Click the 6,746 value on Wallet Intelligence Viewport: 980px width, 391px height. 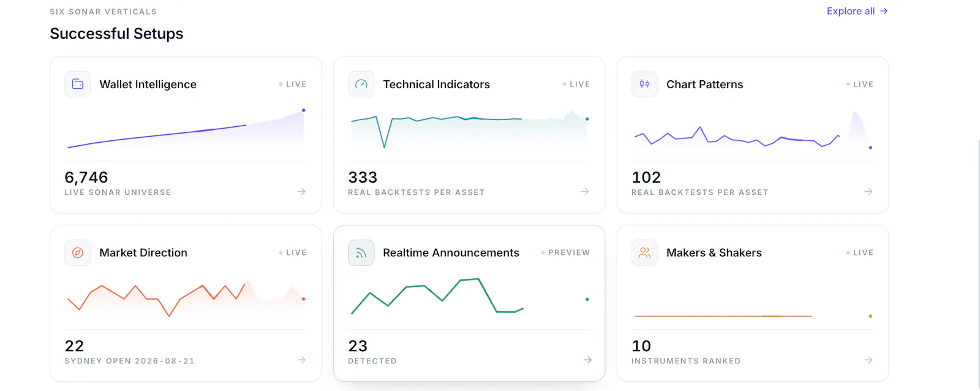tap(86, 177)
